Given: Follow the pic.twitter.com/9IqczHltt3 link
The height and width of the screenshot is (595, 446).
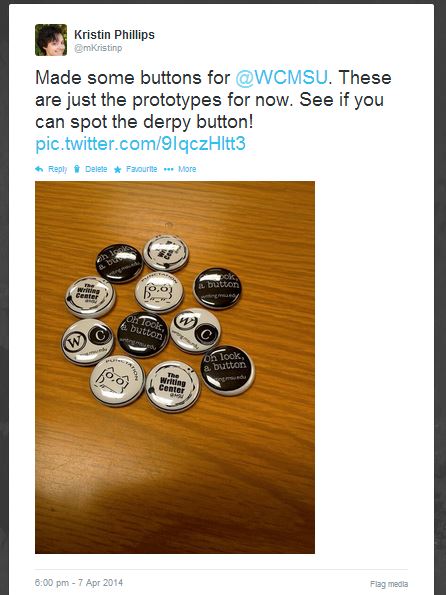Looking at the screenshot, I should pyautogui.click(x=140, y=144).
